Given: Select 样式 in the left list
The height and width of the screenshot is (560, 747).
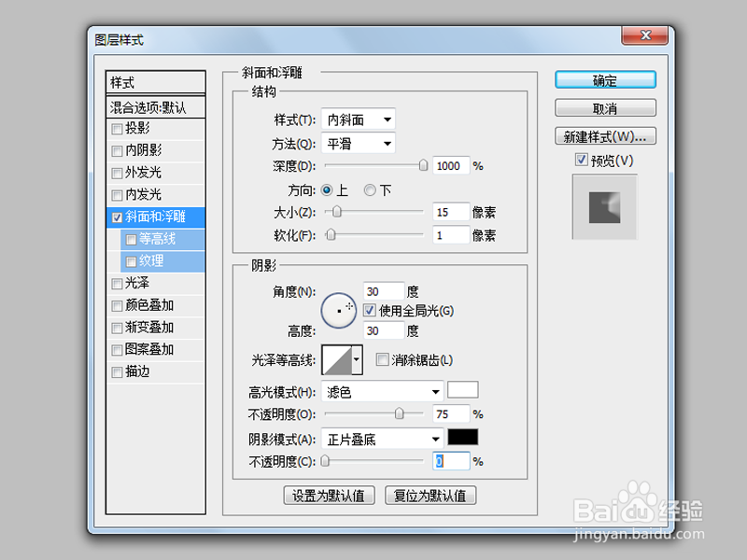Looking at the screenshot, I should [156, 83].
